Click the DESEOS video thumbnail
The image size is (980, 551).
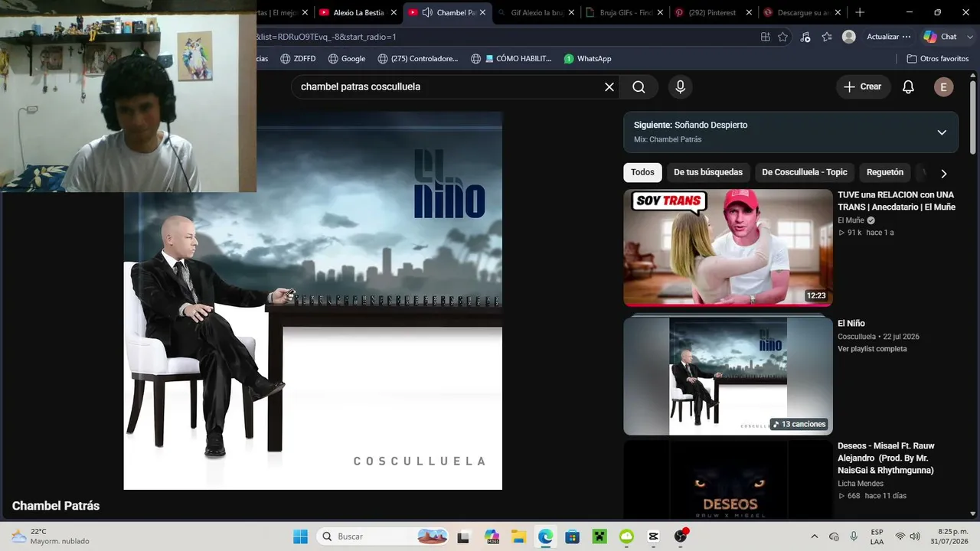[728, 481]
